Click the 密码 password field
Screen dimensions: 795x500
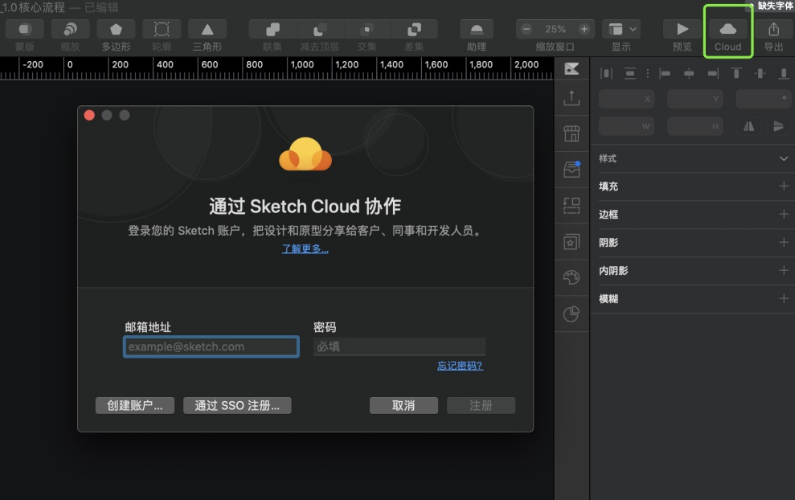pos(400,347)
